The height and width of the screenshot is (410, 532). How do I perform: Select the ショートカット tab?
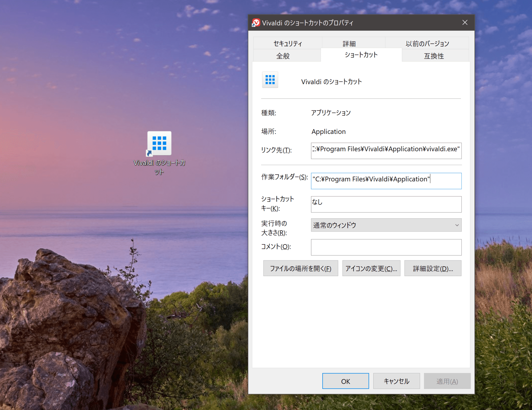[x=361, y=55]
